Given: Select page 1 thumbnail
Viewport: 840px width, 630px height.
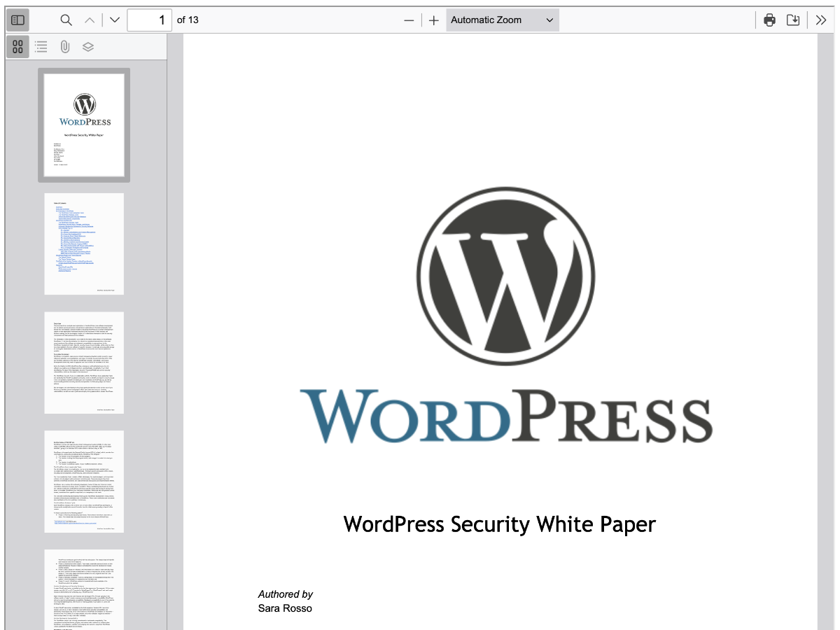Looking at the screenshot, I should [84, 125].
